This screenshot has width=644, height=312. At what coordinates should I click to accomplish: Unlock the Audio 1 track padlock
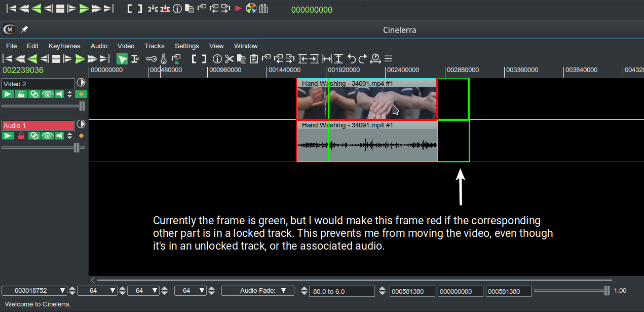pos(21,136)
